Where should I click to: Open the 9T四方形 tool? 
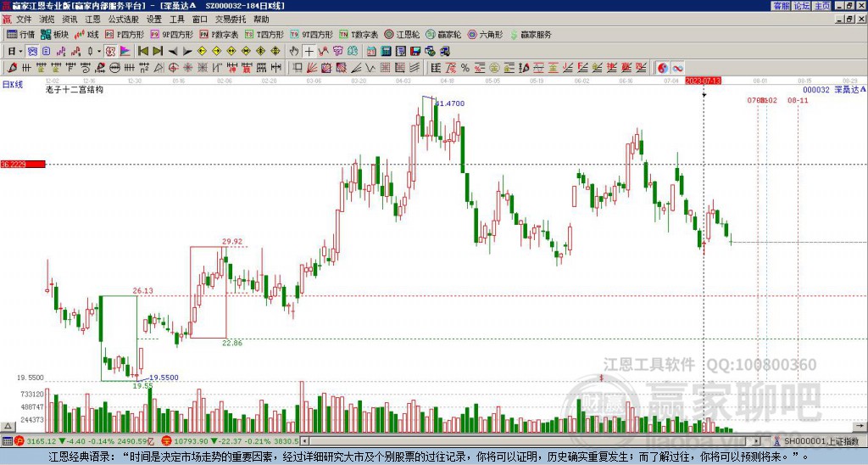(311, 34)
